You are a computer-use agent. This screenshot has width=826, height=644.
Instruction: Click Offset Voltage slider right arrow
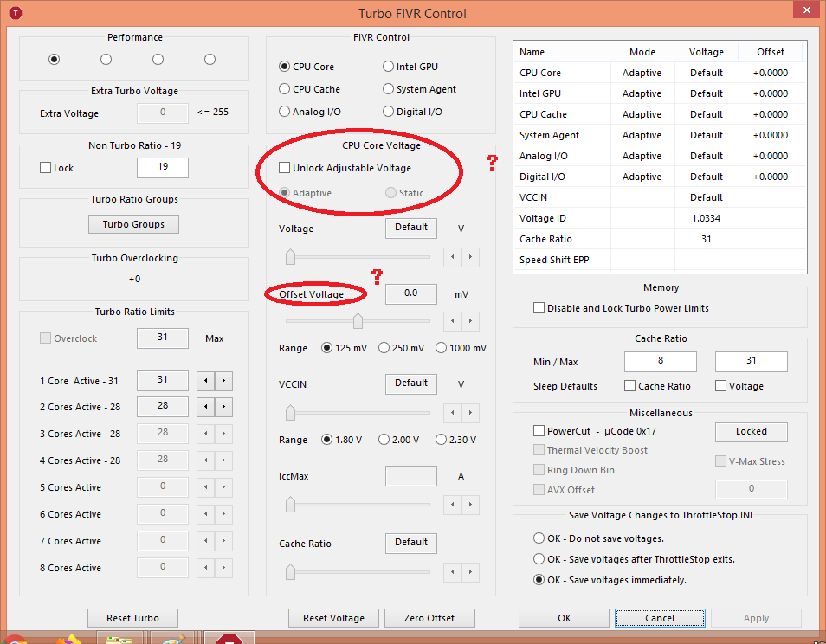click(x=470, y=320)
